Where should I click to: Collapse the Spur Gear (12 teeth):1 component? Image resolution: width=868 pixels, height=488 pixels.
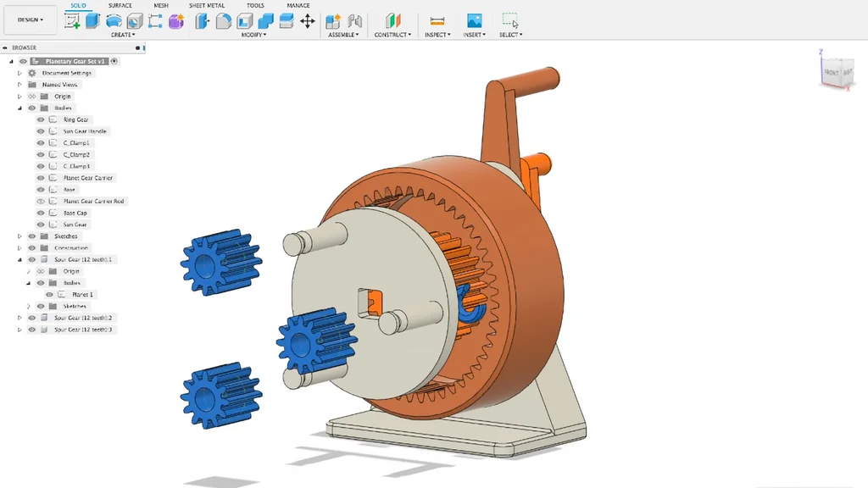pyautogui.click(x=20, y=259)
